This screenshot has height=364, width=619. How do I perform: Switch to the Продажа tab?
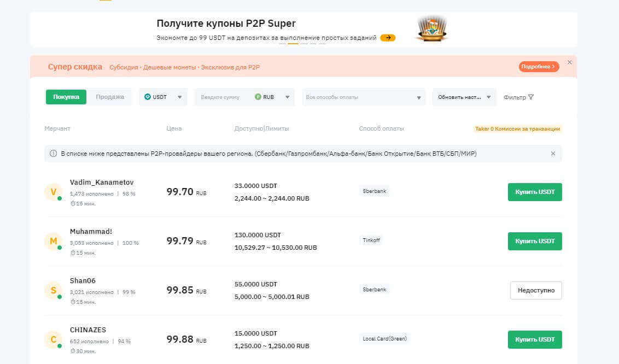coord(110,97)
